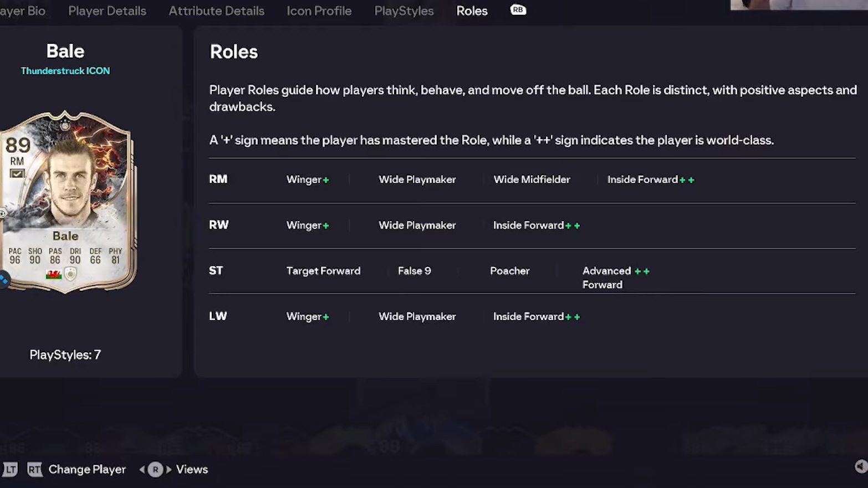Click Bale's player card thumbnail
The image size is (868, 488).
click(x=67, y=202)
